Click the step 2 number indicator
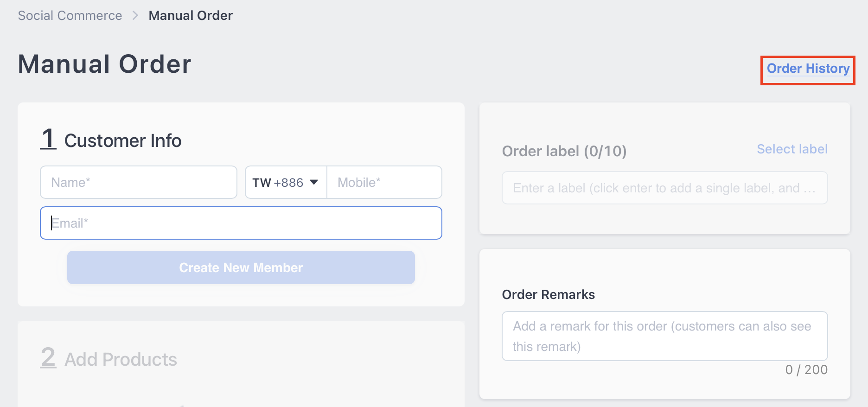This screenshot has width=868, height=407. point(48,357)
